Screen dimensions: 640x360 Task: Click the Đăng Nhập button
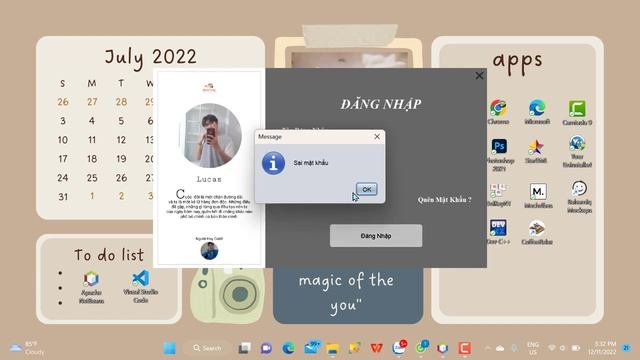(376, 236)
